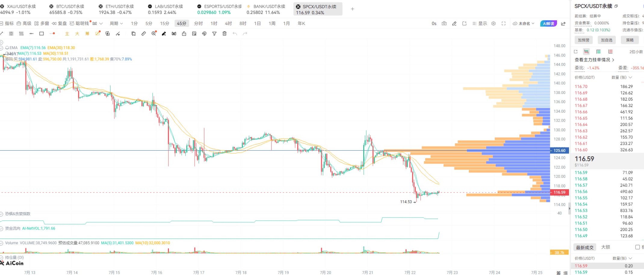Click the 大 orange marker tool
644x275 pixels.
pyautogui.click(x=77, y=33)
